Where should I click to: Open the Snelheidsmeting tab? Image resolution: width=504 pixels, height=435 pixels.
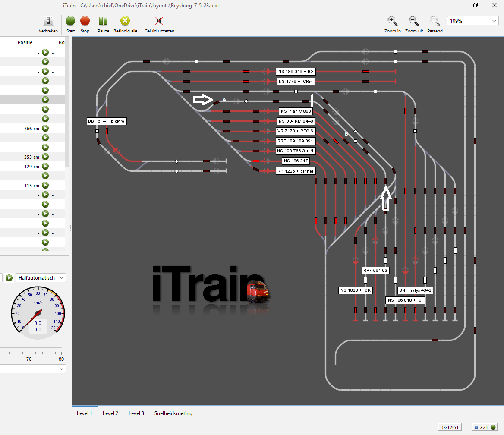point(173,413)
